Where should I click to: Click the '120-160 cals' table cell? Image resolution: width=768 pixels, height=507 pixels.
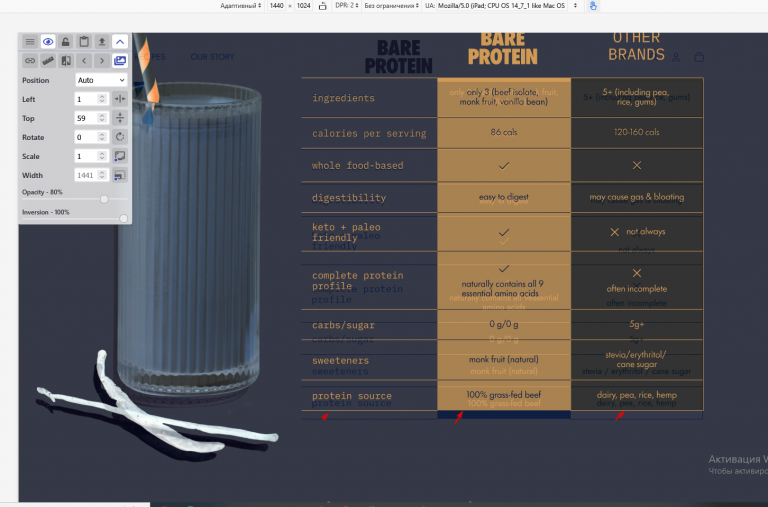click(637, 132)
